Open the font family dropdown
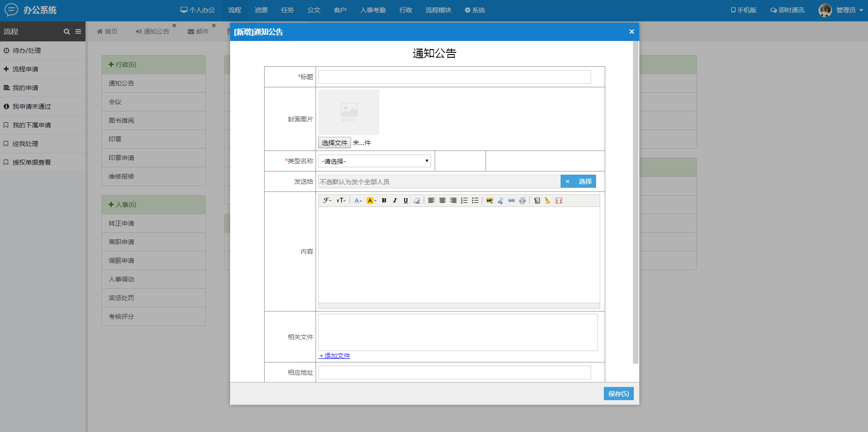This screenshot has height=432, width=868. (327, 201)
